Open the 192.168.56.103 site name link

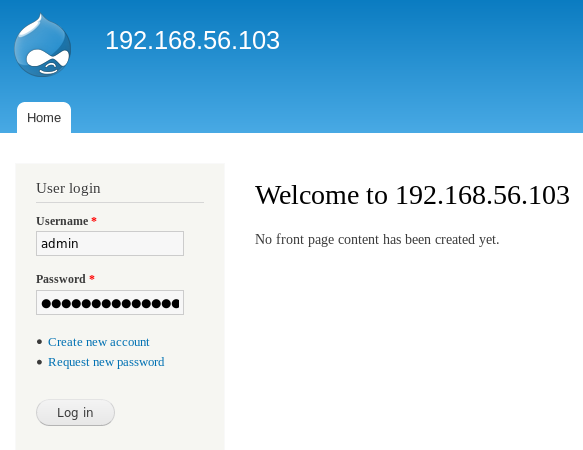tap(193, 40)
